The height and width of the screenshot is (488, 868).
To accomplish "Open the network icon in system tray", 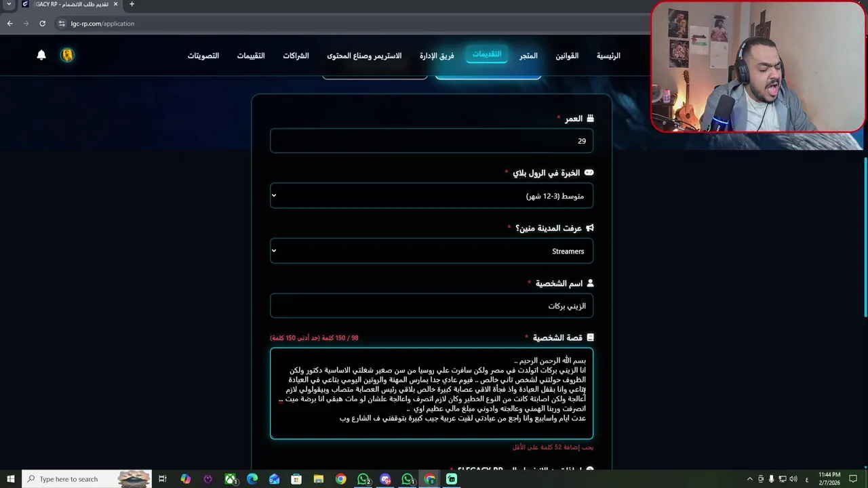I will pyautogui.click(x=782, y=479).
